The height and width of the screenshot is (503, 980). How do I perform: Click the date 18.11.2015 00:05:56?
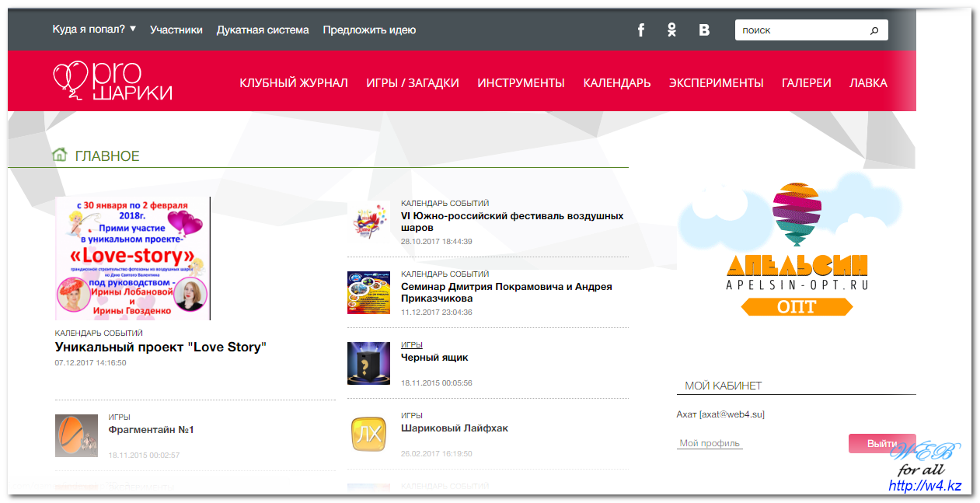437,383
